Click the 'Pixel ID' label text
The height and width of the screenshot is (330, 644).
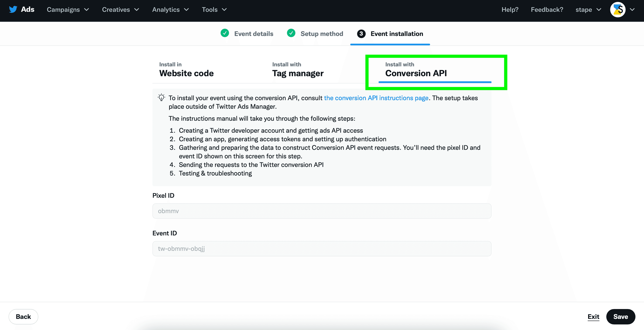point(163,195)
